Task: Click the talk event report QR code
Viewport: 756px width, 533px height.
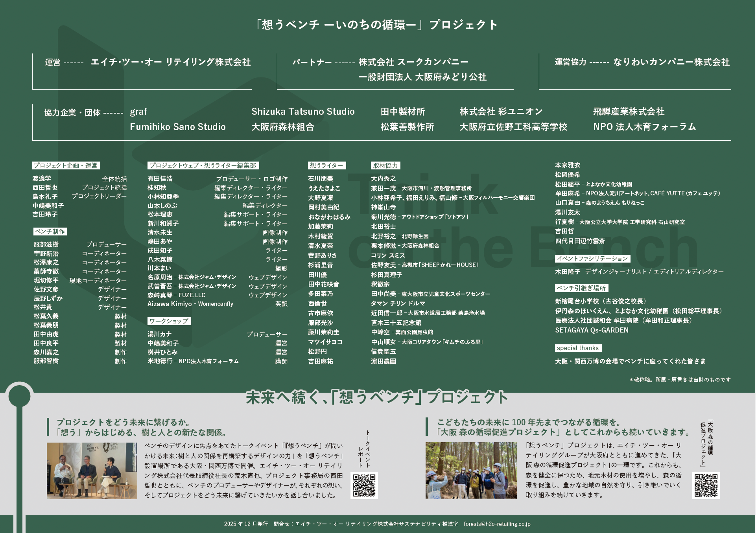Action: click(364, 485)
